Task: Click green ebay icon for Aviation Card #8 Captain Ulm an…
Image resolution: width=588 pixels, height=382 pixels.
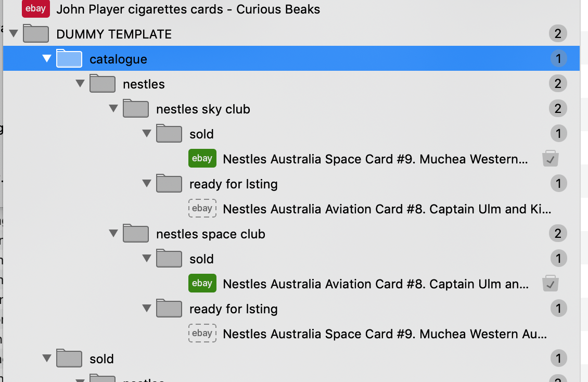Action: [202, 283]
